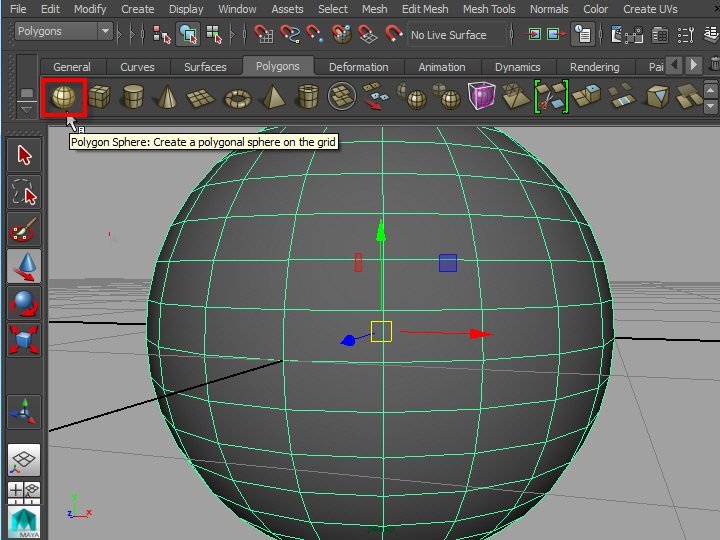Choose the Paint Selection tool
This screenshot has width=720, height=540.
tap(24, 230)
